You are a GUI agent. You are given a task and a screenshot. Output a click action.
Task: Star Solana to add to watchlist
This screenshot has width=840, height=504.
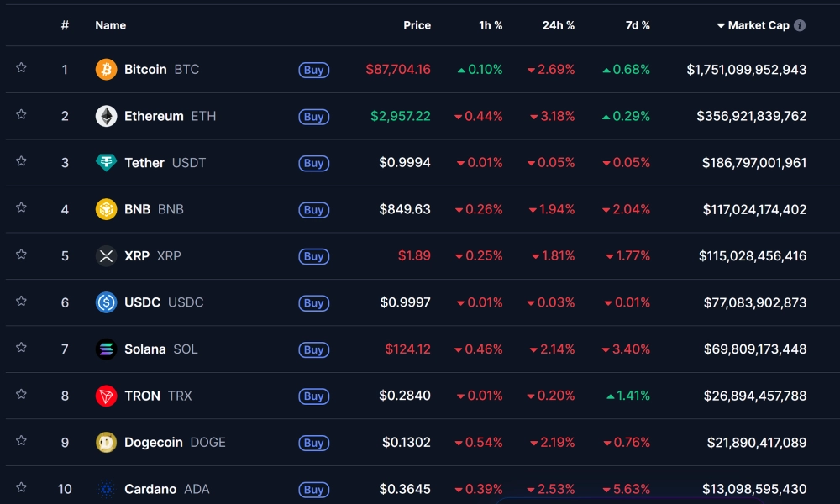[x=21, y=348]
